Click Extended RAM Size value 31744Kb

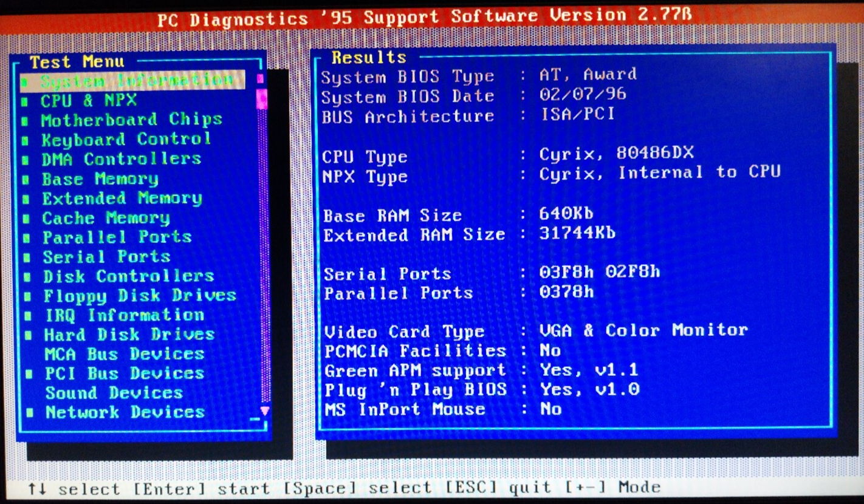pyautogui.click(x=577, y=233)
